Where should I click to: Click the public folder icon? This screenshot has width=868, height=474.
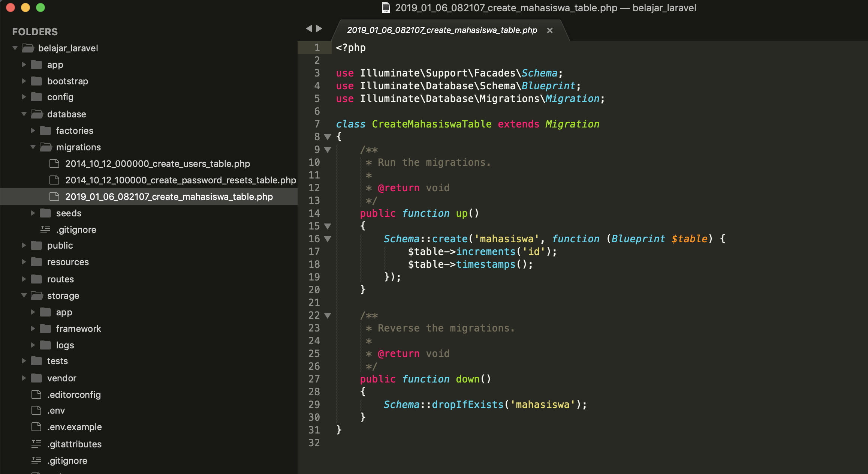tap(36, 245)
